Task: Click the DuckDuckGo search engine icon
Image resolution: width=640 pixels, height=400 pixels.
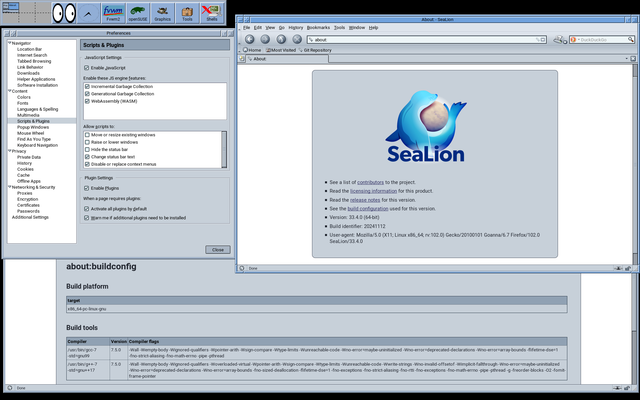Action: click(573, 40)
